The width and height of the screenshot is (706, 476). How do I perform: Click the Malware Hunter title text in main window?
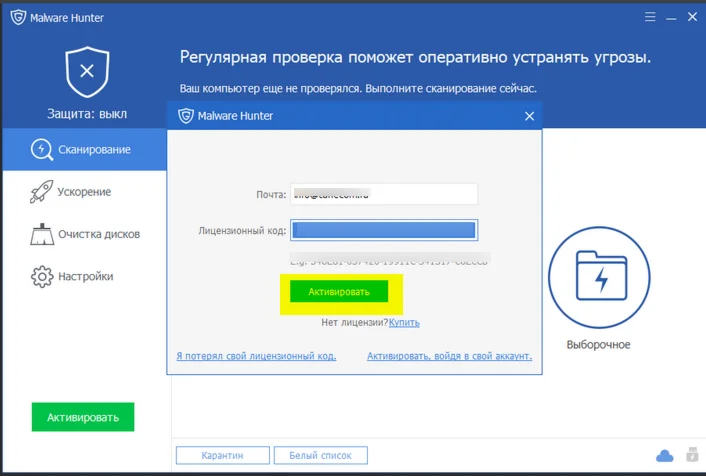pos(67,18)
